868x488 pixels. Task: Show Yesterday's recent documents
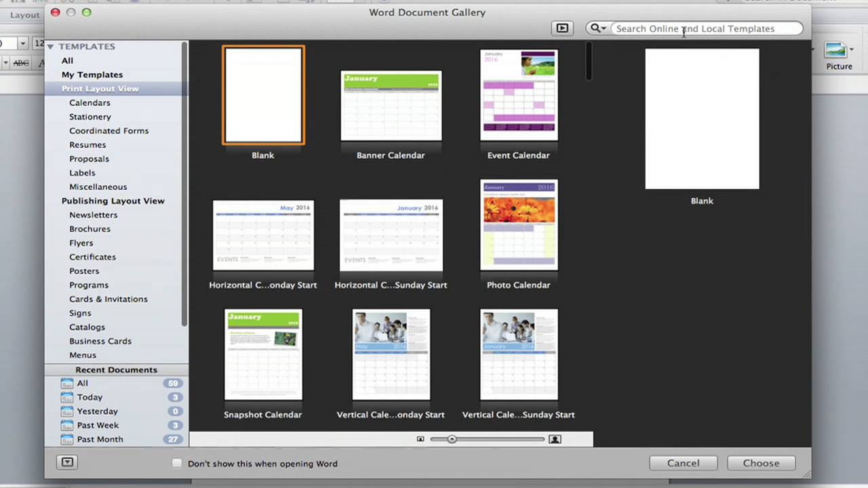coord(97,411)
